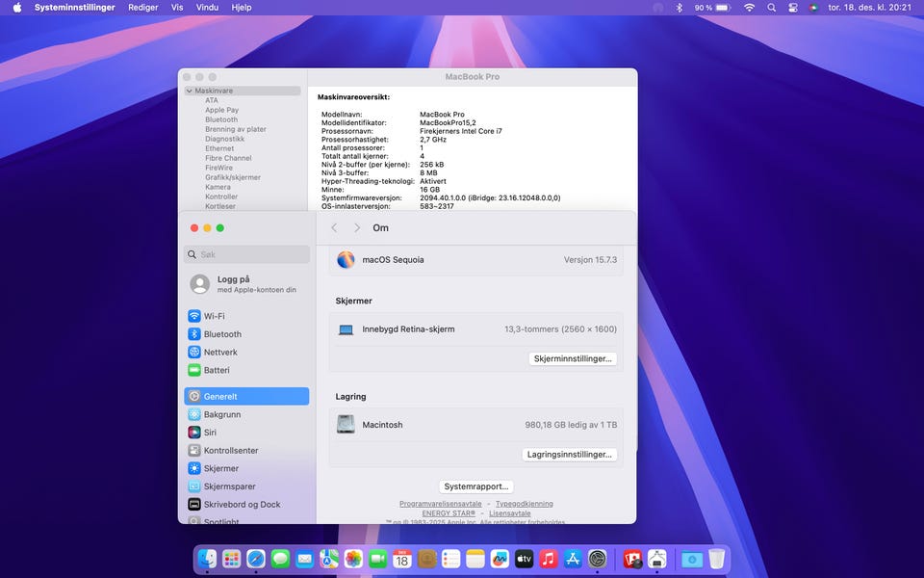Select Bluetooth in the settings sidebar
The width and height of the screenshot is (924, 578).
coord(221,334)
